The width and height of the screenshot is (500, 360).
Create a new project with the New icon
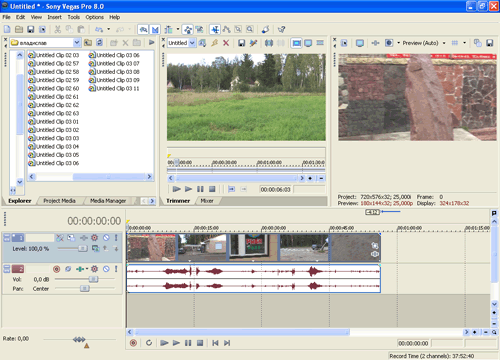coord(7,29)
